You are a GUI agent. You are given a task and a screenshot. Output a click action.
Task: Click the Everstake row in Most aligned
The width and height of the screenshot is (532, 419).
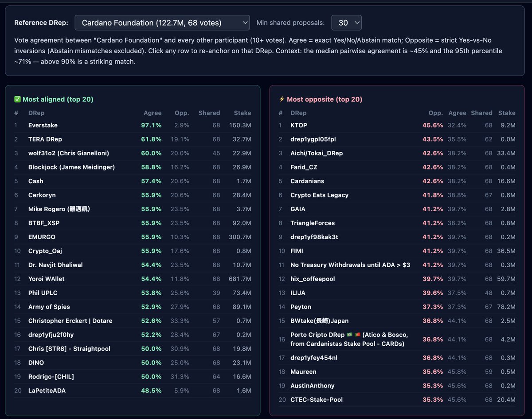133,125
